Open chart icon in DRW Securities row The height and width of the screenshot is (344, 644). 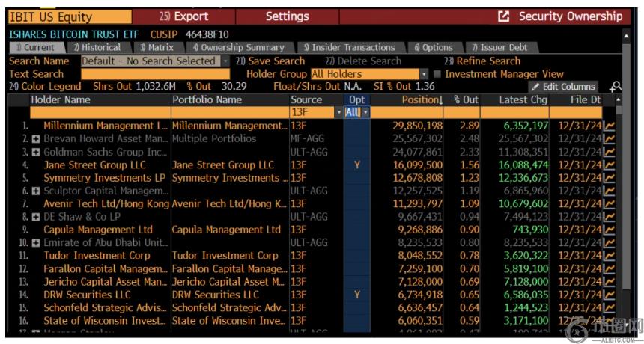click(x=609, y=295)
